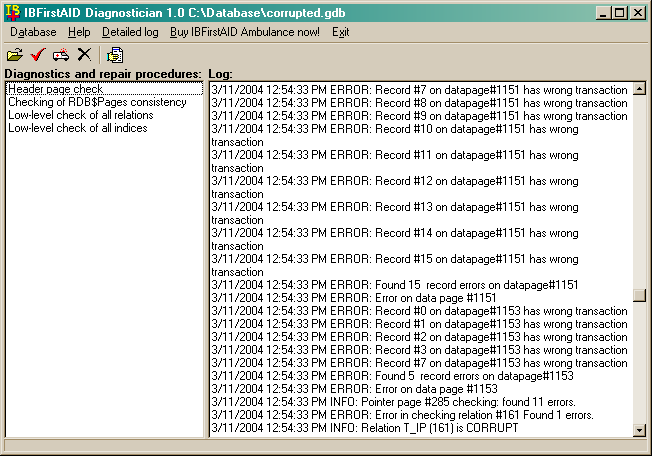Click the log scrollbar up arrow
Screen dimensions: 652x456
[x=639, y=88]
